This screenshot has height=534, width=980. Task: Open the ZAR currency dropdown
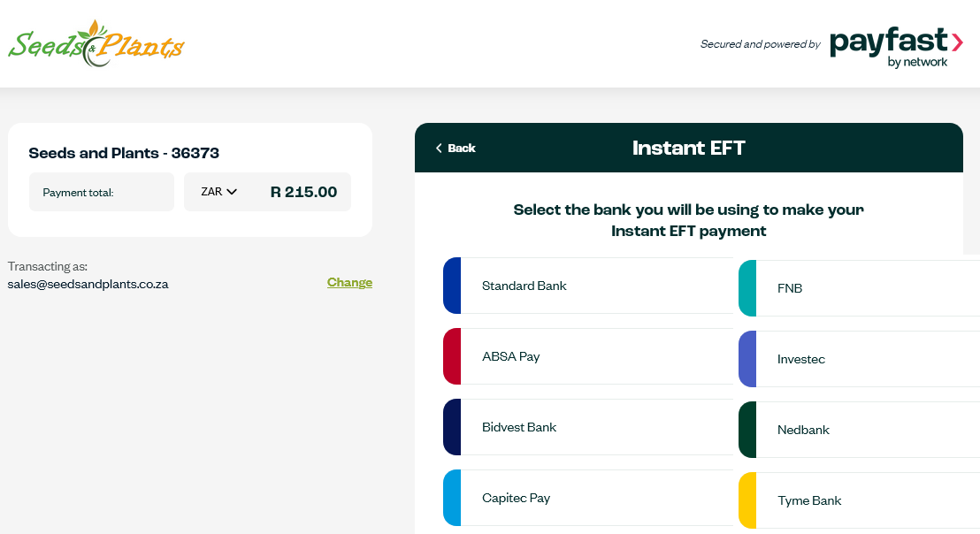tap(218, 192)
